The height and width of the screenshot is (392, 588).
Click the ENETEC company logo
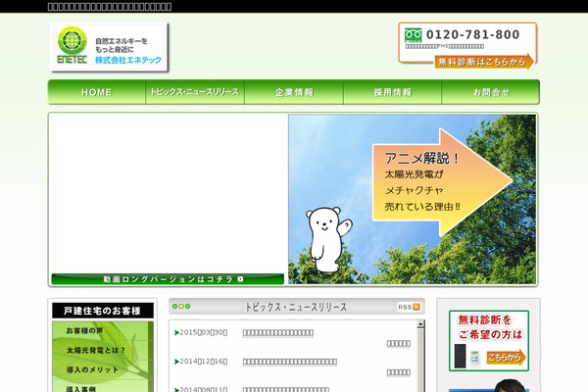[109, 47]
